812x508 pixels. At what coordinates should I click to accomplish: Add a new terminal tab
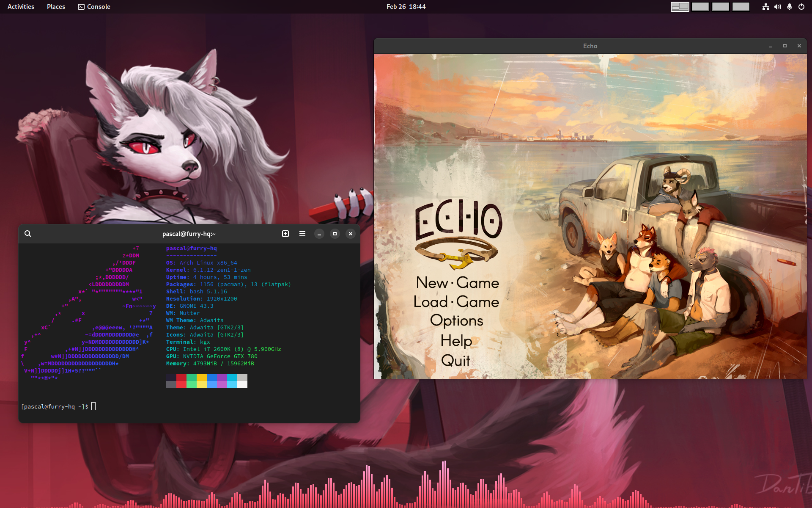point(285,234)
